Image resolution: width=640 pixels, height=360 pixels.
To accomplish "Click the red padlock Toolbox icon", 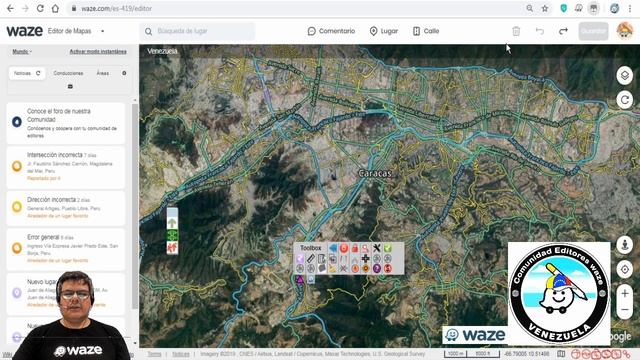I will tap(355, 248).
